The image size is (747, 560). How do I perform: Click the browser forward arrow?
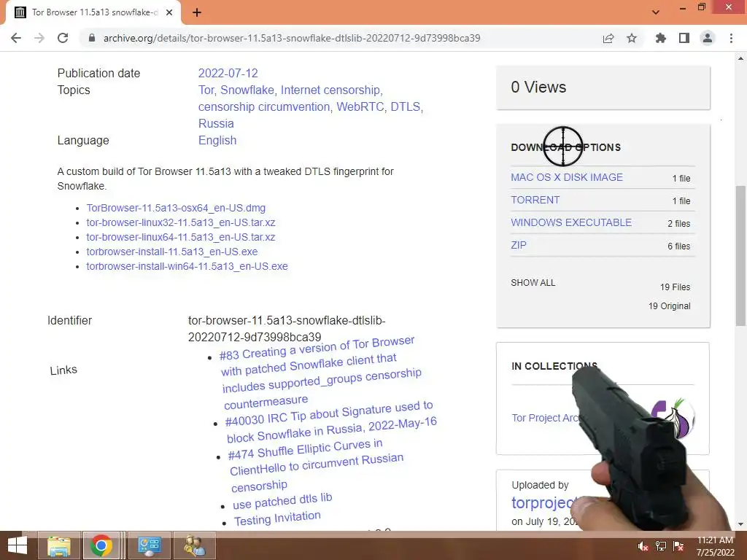pos(39,38)
